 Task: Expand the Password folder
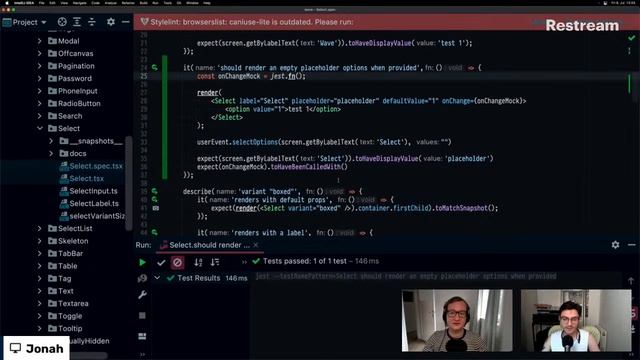pos(40,78)
